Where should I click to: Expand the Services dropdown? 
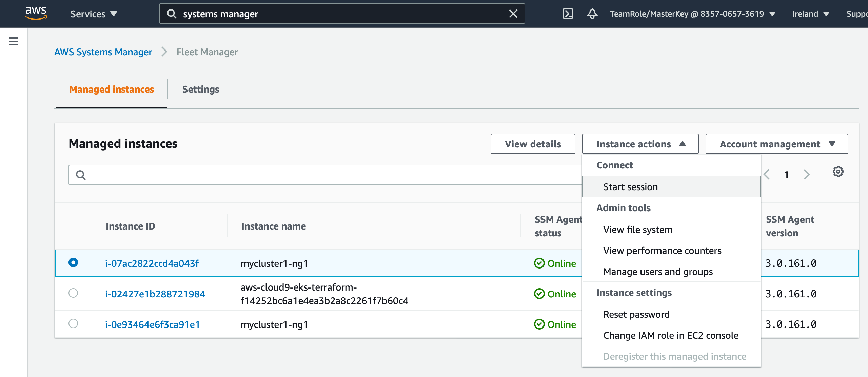point(94,14)
